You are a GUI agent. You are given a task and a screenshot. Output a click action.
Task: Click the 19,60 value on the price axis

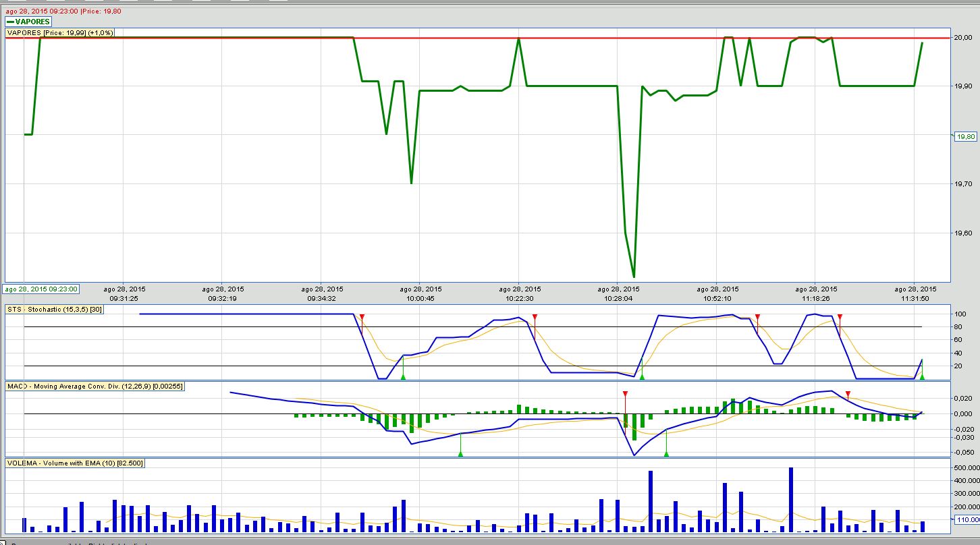point(964,233)
